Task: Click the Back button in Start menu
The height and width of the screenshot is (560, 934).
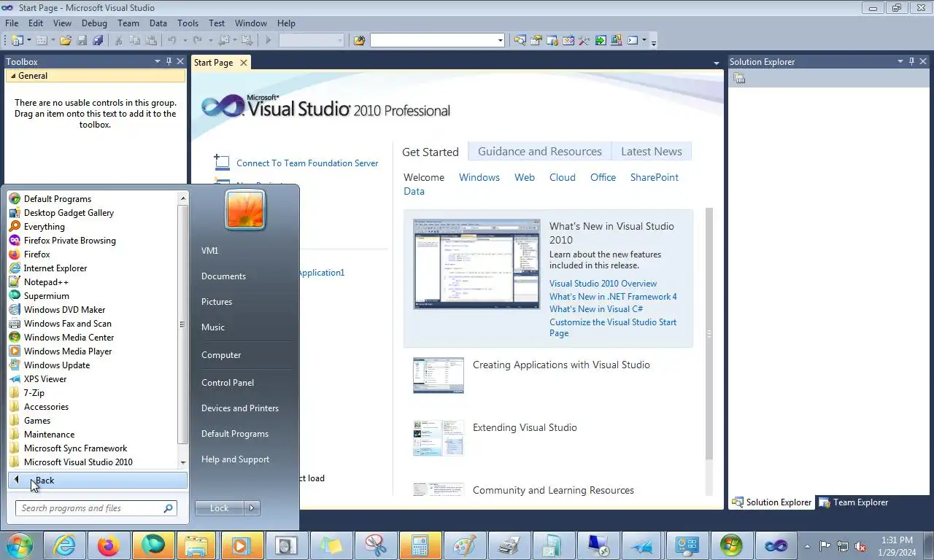Action: (x=98, y=481)
